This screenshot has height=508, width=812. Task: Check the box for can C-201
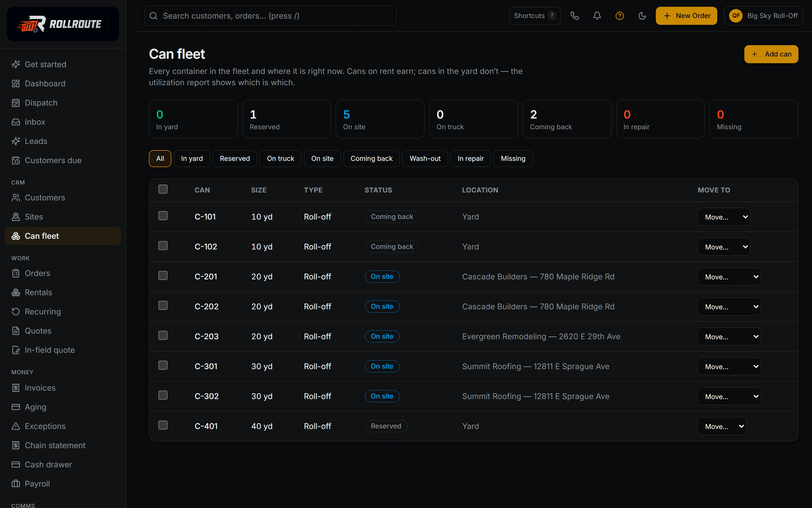(x=163, y=275)
